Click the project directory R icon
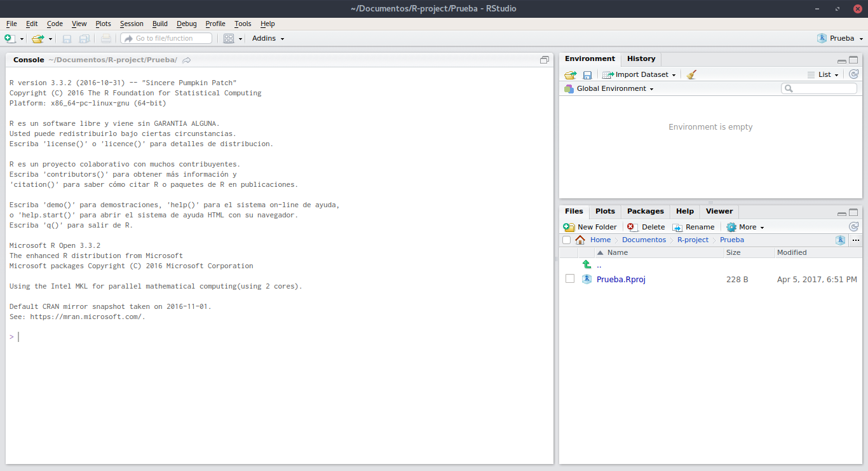The image size is (868, 471). click(840, 240)
